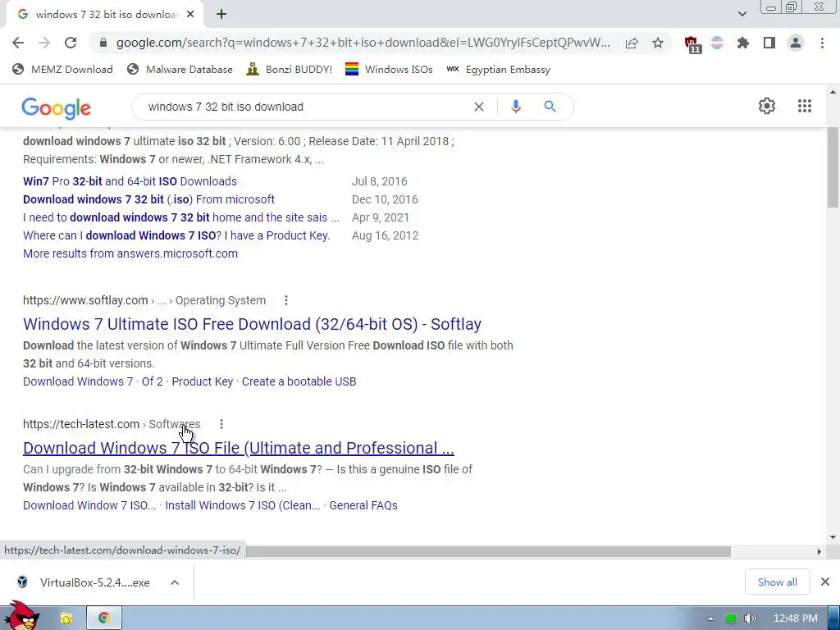Share this page using the share icon

pyautogui.click(x=632, y=43)
